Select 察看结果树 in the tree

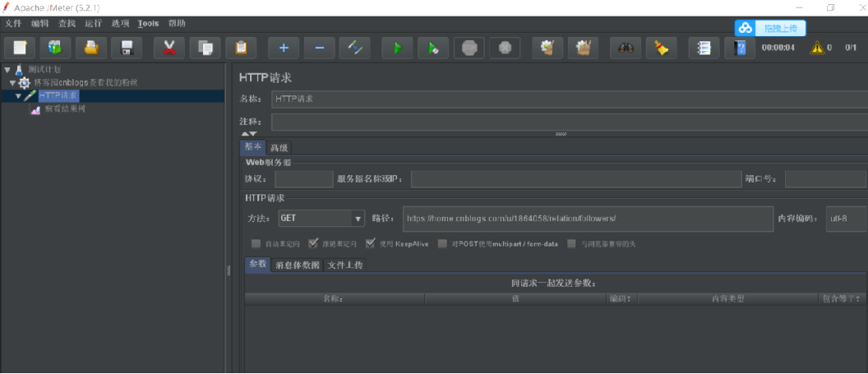coord(65,109)
